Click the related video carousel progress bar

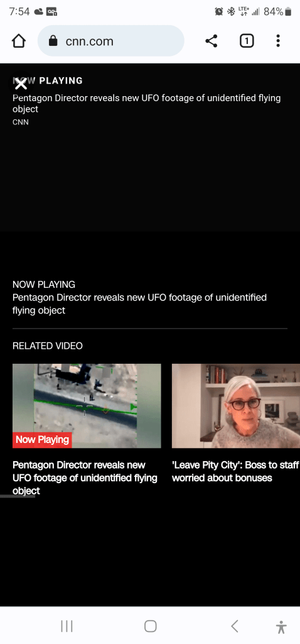[18, 496]
